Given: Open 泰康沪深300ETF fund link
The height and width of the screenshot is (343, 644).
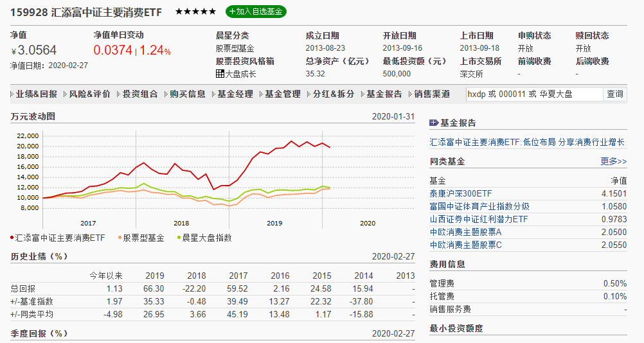Looking at the screenshot, I should pos(460,193).
